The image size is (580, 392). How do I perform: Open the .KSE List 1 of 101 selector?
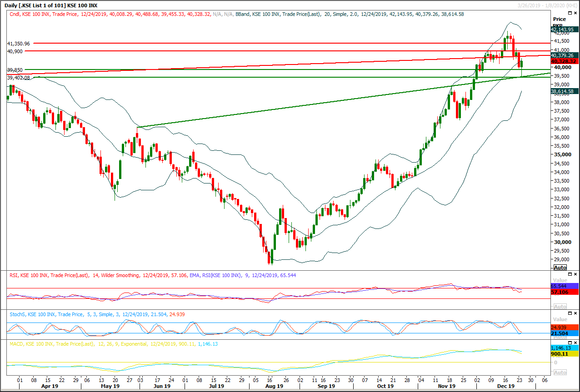click(x=42, y=5)
